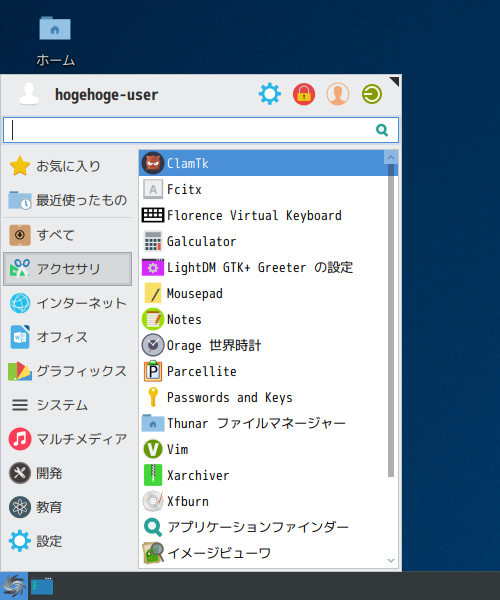Click the Whisker menu button on taskbar
500x600 pixels.
coord(14,586)
